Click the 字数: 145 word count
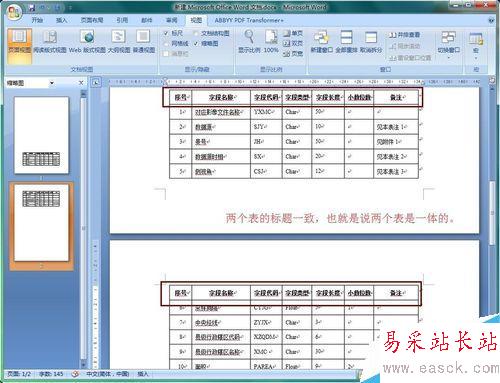 (51, 374)
